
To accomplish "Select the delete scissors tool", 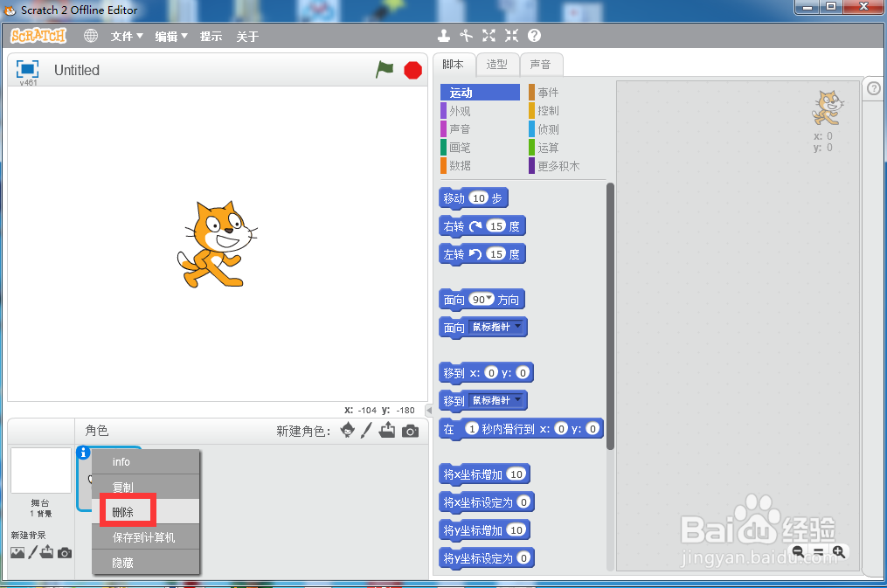I will [x=466, y=36].
